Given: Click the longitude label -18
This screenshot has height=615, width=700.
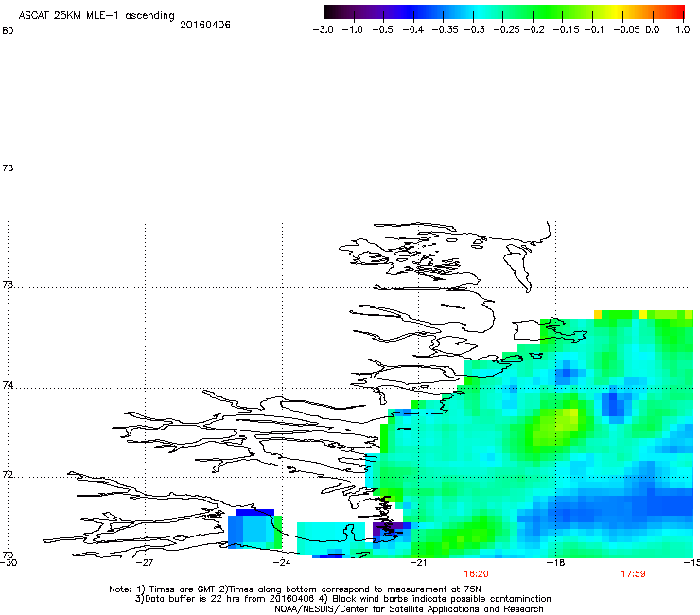Looking at the screenshot, I should [555, 563].
